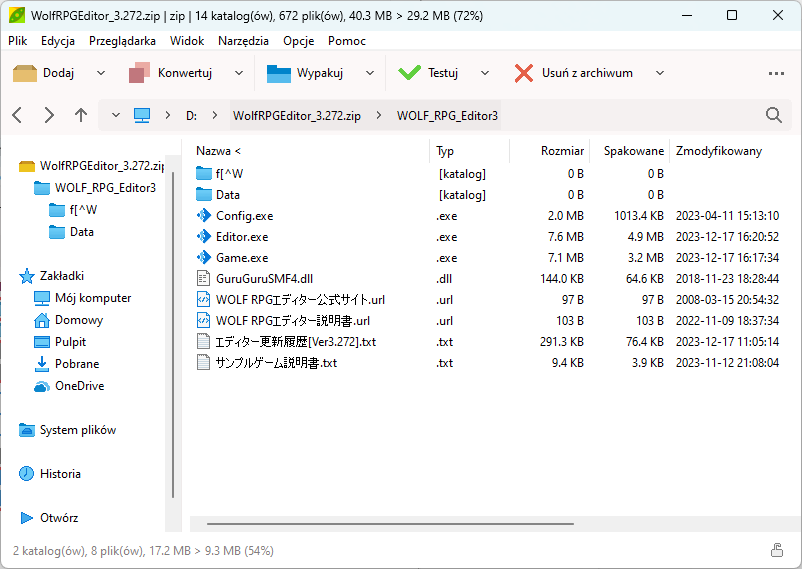Sort by the Typ column header
This screenshot has height=569, width=802.
coord(470,151)
